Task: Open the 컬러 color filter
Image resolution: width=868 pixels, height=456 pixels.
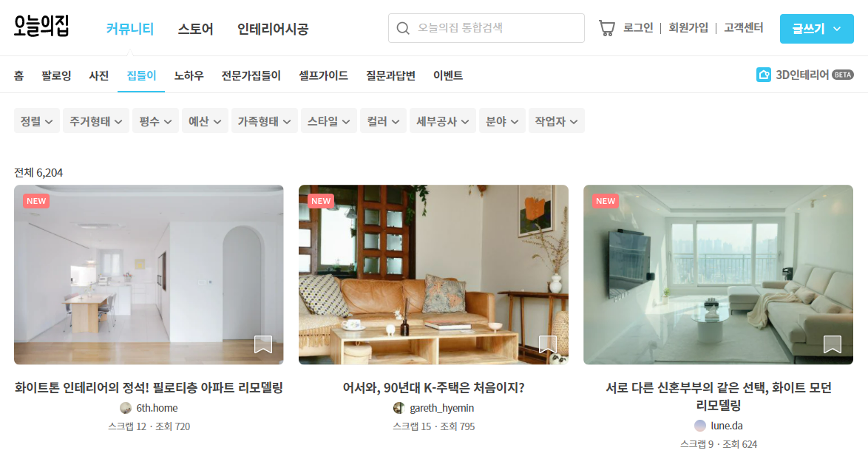Action: (383, 121)
